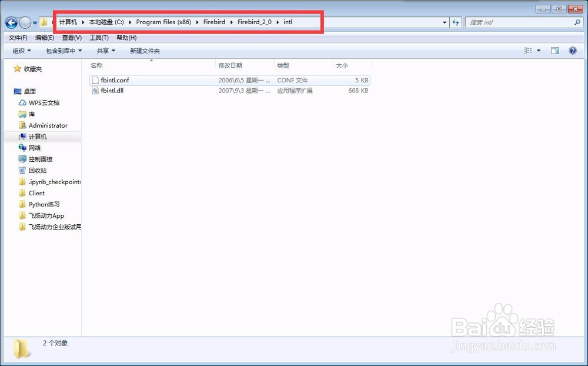Screen dimensions: 588x366
Task: Open the 共享 dropdown
Action: 106,51
